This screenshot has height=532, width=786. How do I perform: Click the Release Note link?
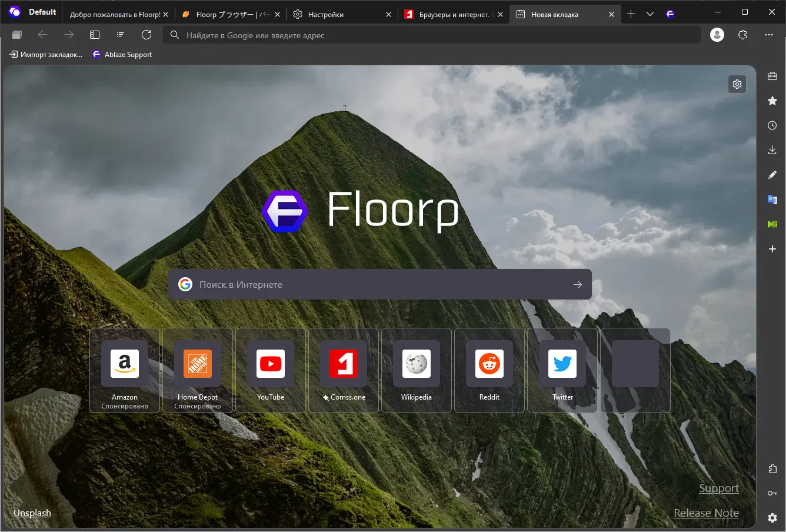coord(706,513)
